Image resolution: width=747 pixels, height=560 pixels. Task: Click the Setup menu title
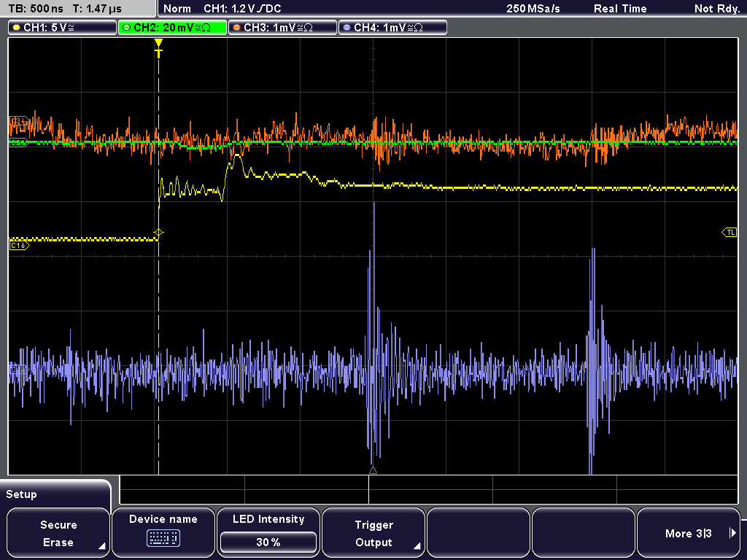(21, 494)
